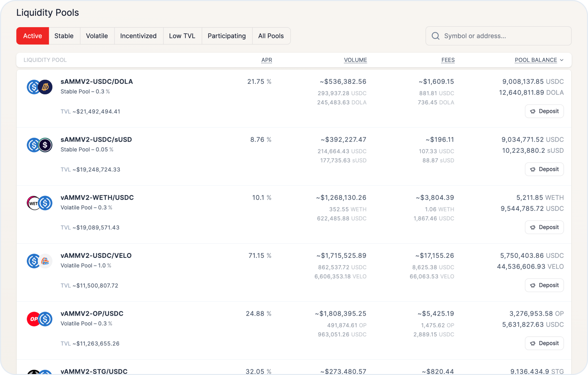Switch to the Stable pools tab

click(64, 36)
